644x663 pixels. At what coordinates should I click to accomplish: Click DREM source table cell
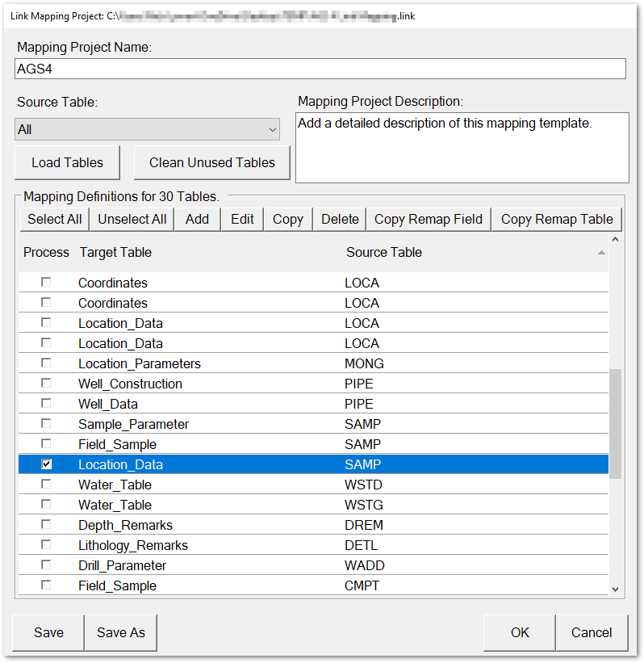364,525
